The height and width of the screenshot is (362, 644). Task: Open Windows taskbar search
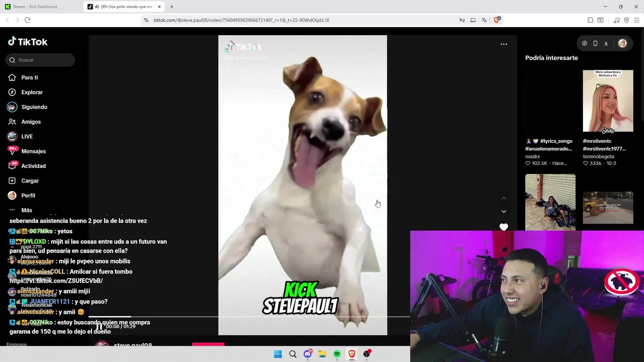click(292, 354)
